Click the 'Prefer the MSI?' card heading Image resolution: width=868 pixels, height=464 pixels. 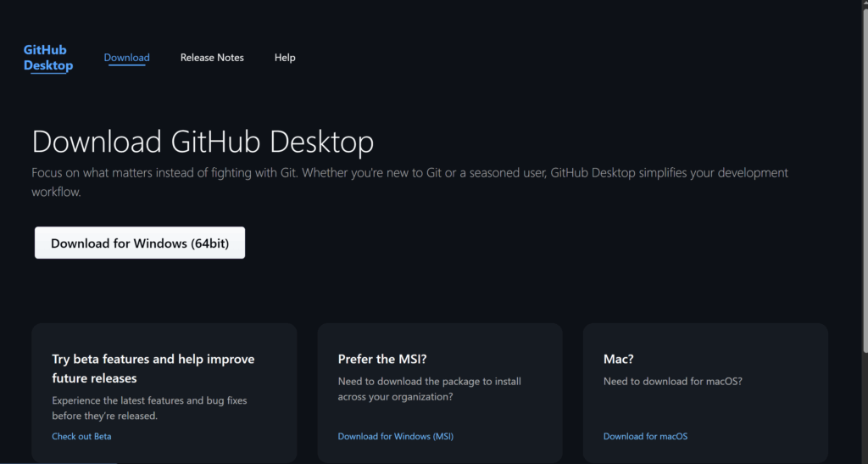[x=382, y=359]
